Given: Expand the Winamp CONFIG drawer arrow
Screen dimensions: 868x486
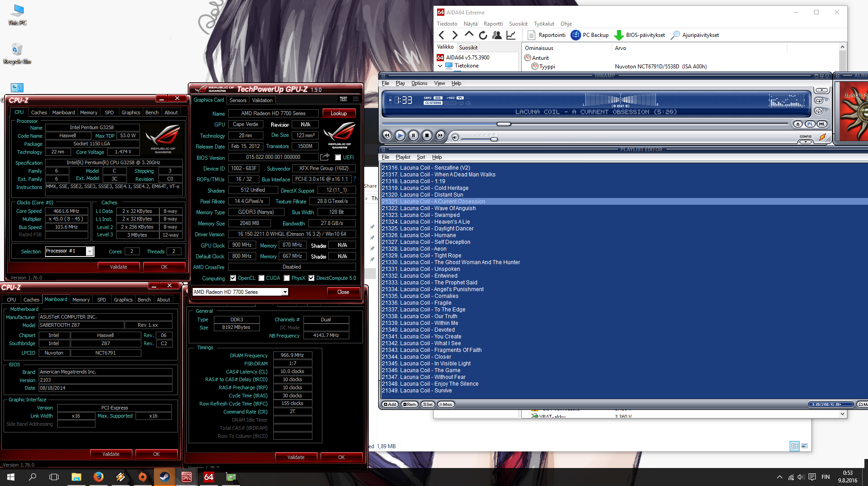Looking at the screenshot, I should point(805,142).
